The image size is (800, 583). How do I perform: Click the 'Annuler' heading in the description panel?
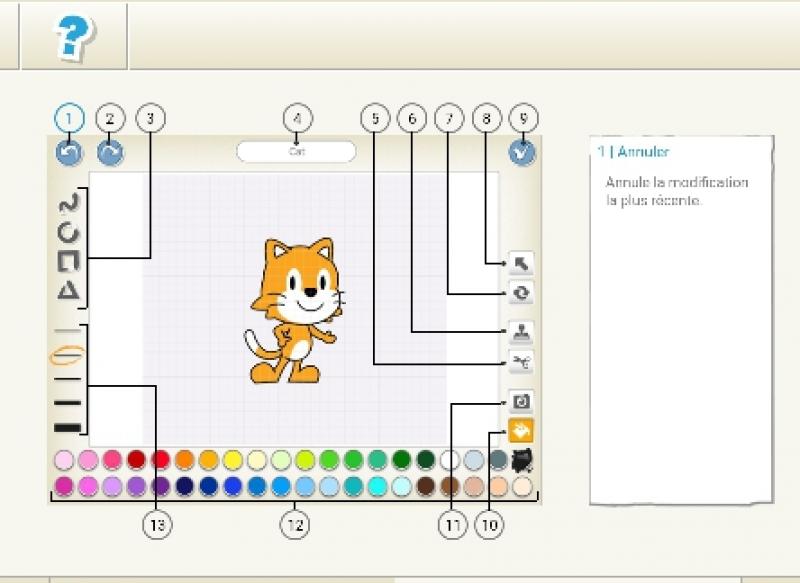[x=643, y=151]
